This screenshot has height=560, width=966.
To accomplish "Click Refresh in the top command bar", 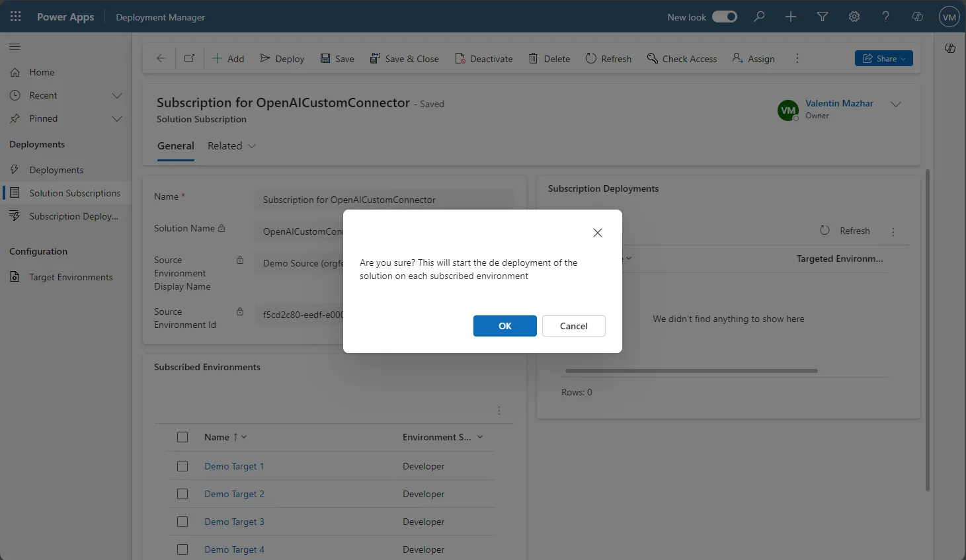I will [x=608, y=59].
